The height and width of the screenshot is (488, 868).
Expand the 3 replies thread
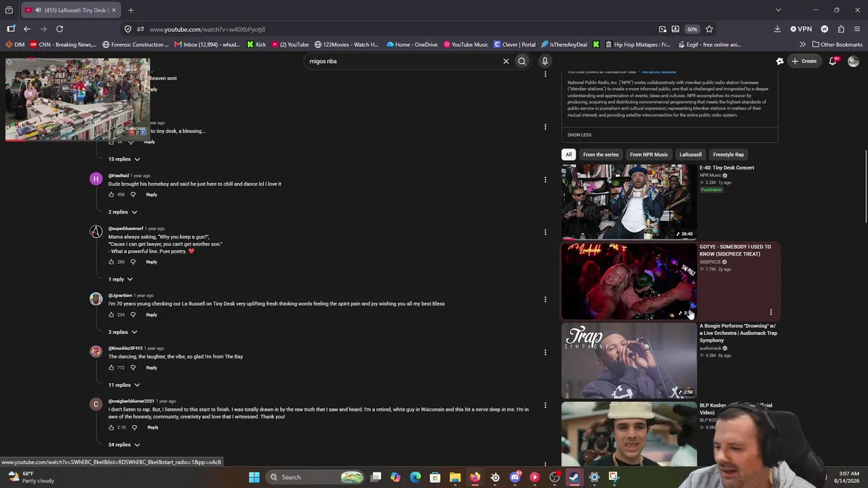tap(123, 332)
